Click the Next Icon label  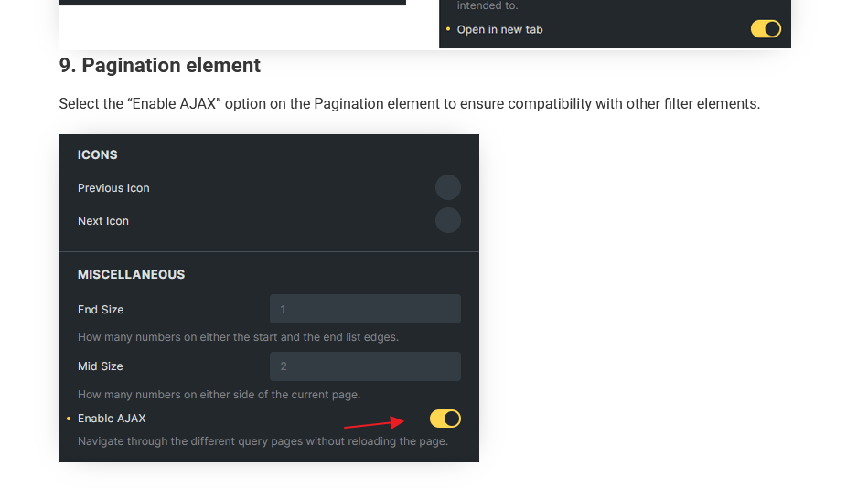103,221
